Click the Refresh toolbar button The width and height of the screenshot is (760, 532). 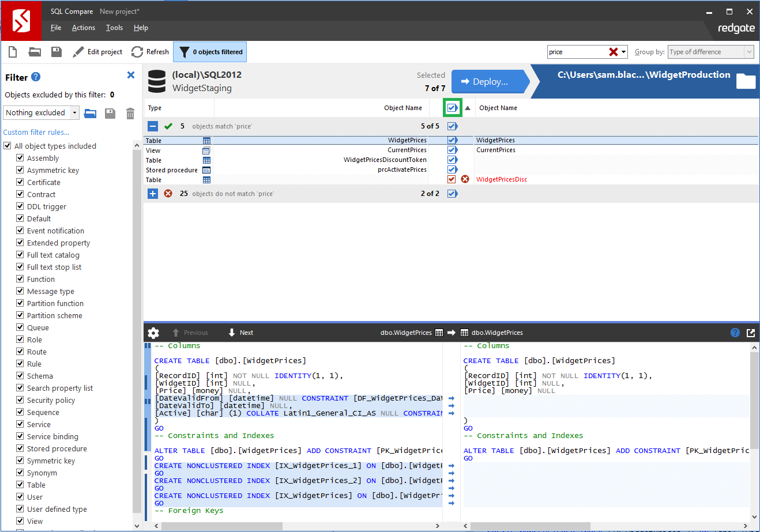pyautogui.click(x=151, y=52)
